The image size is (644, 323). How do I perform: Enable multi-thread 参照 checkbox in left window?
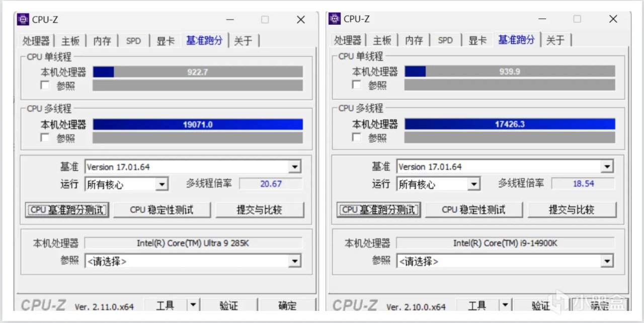(x=45, y=138)
